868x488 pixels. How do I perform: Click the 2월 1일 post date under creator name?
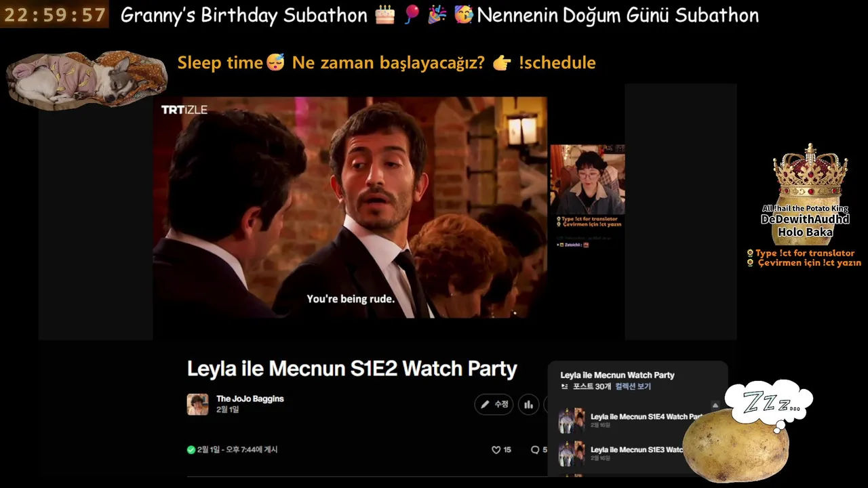point(228,409)
